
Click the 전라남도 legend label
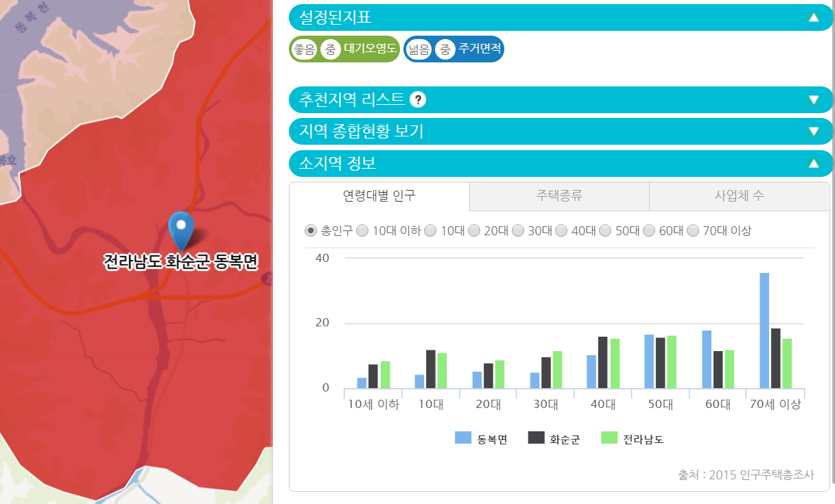tap(643, 440)
